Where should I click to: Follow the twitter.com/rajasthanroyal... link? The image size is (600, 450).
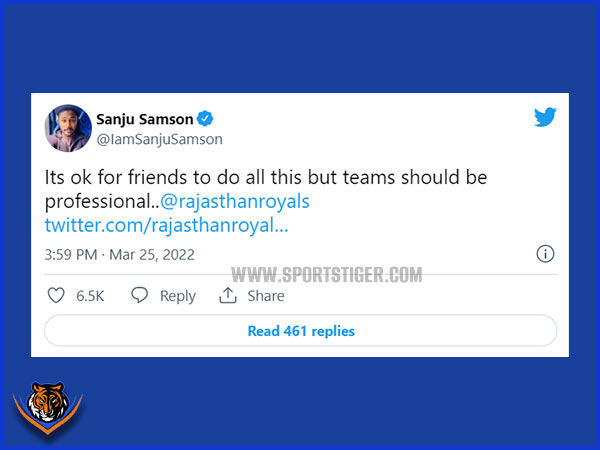point(166,225)
